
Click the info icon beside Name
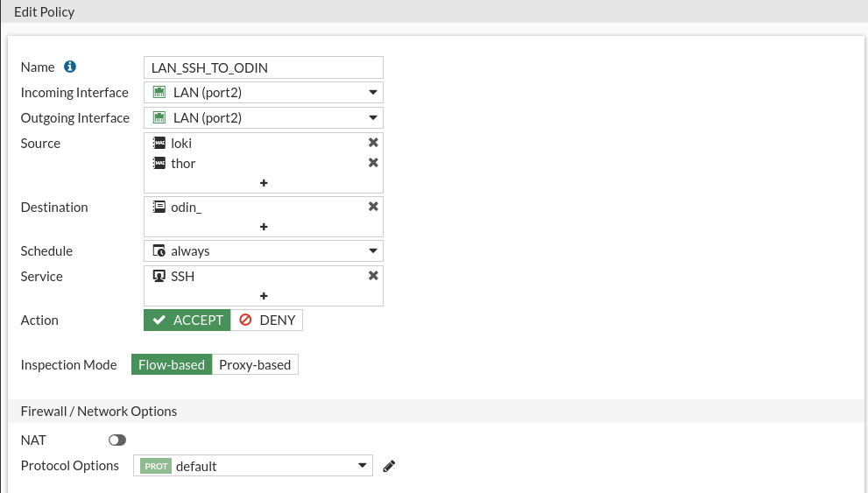(70, 67)
